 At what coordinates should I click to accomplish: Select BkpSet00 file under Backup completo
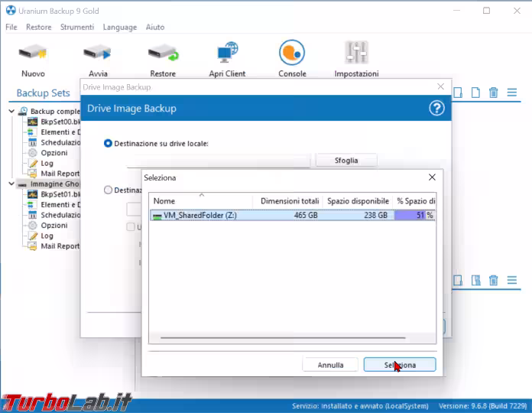(54, 122)
